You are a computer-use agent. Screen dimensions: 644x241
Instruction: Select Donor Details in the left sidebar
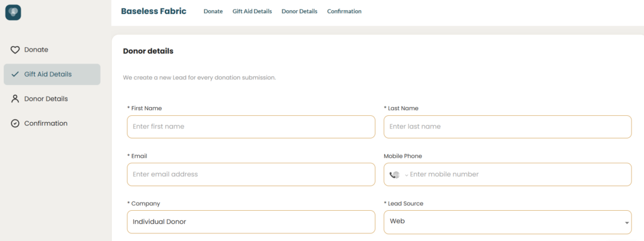pos(52,99)
